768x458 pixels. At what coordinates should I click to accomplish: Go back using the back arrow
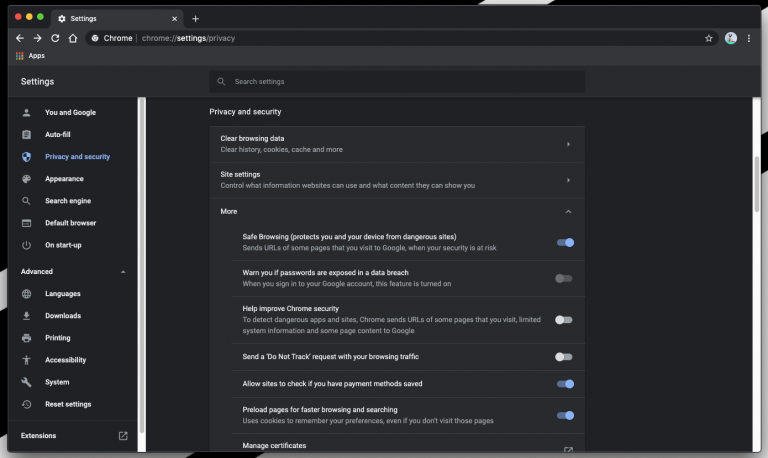(20, 38)
